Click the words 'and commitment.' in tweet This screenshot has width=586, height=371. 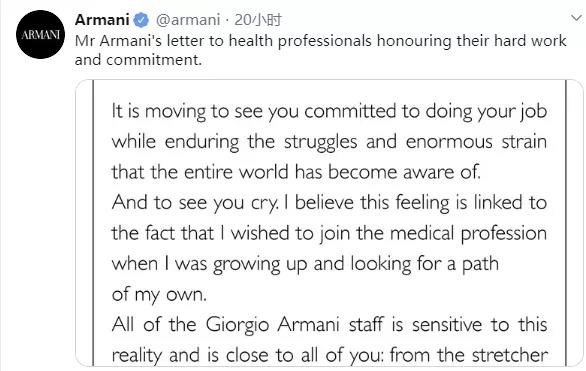click(138, 60)
